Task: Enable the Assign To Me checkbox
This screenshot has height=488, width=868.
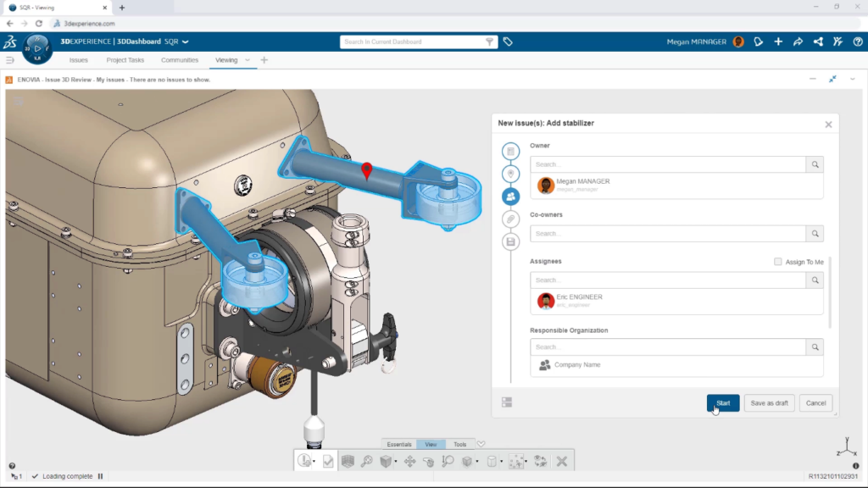Action: [777, 262]
